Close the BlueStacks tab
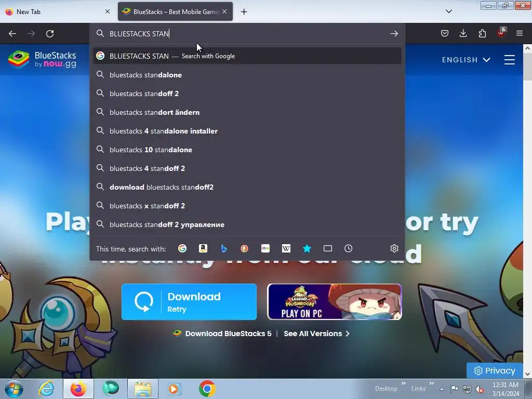The image size is (532, 399). click(x=224, y=11)
